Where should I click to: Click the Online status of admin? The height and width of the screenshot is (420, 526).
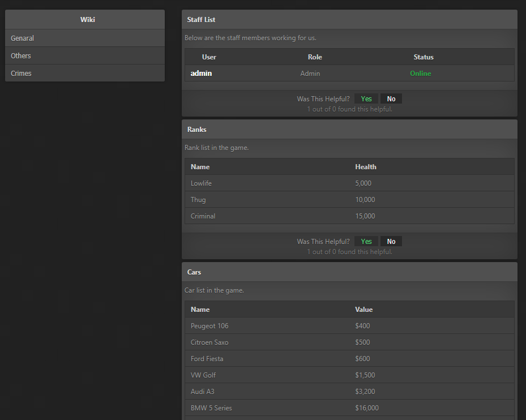coord(421,74)
